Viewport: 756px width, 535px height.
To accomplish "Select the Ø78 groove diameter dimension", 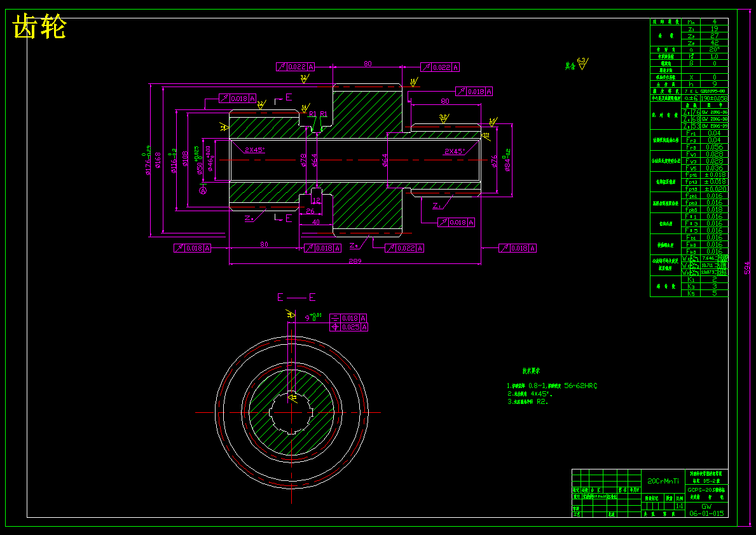I will click(x=304, y=161).
